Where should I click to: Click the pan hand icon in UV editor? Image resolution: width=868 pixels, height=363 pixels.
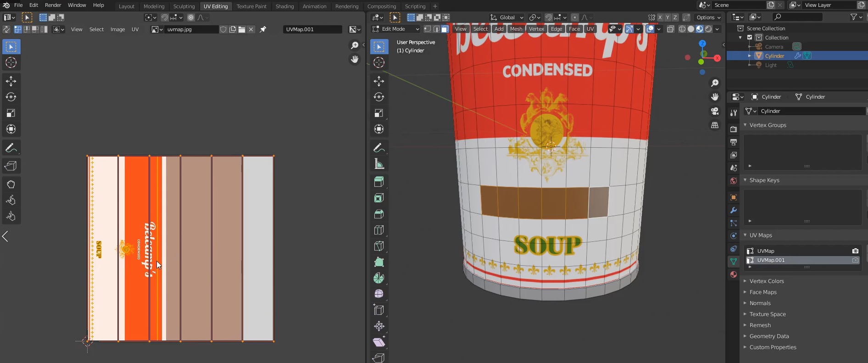coord(355,59)
